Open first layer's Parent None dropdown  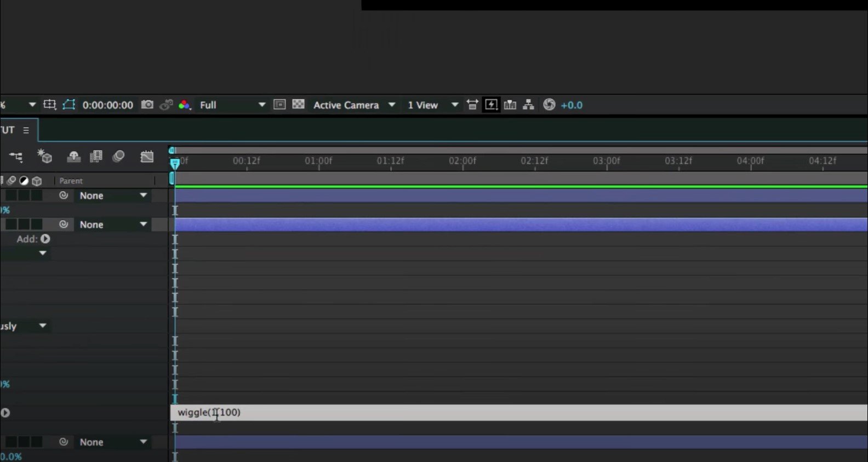pos(113,195)
